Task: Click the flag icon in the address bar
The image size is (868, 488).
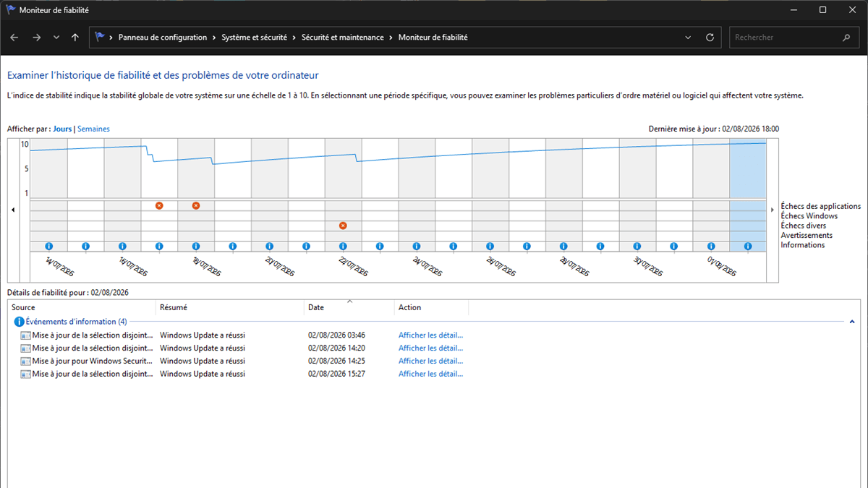Action: [100, 38]
